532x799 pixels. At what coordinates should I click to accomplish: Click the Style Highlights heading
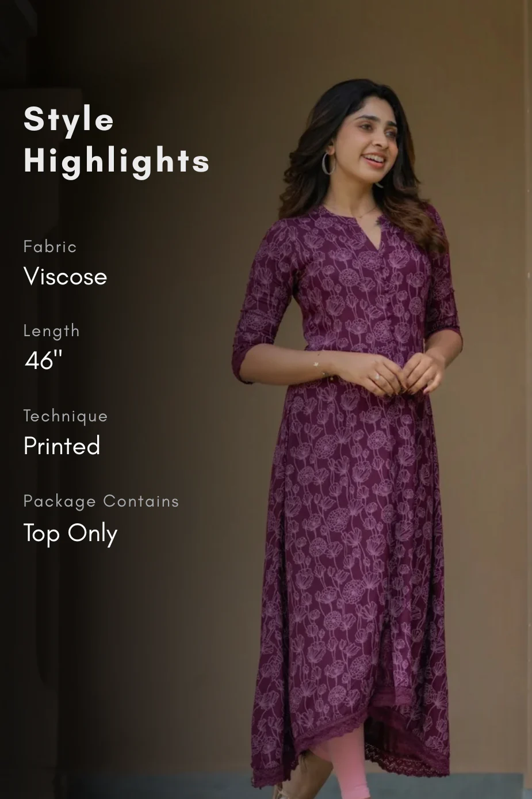point(117,140)
